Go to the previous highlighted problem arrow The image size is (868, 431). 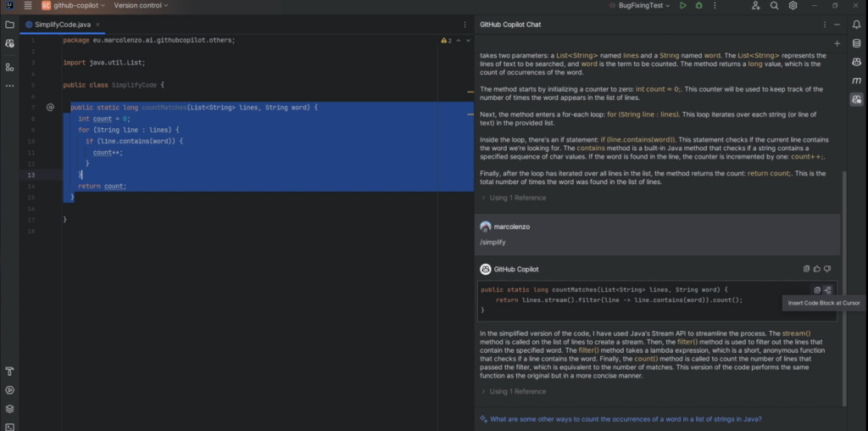[460, 41]
